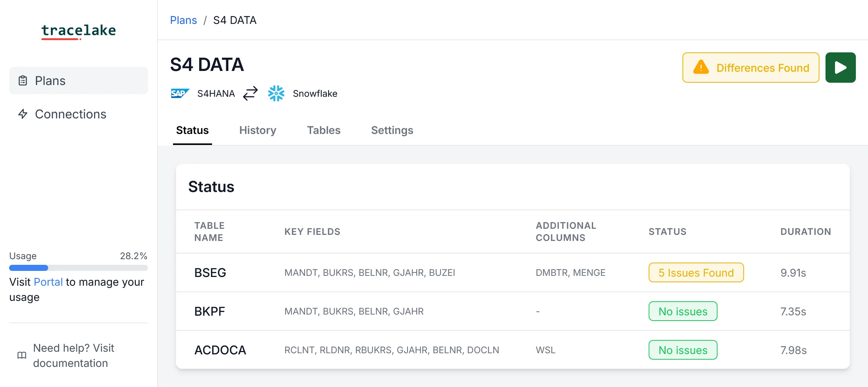Open the Plans breadcrumb link
This screenshot has height=387, width=868.
(184, 20)
